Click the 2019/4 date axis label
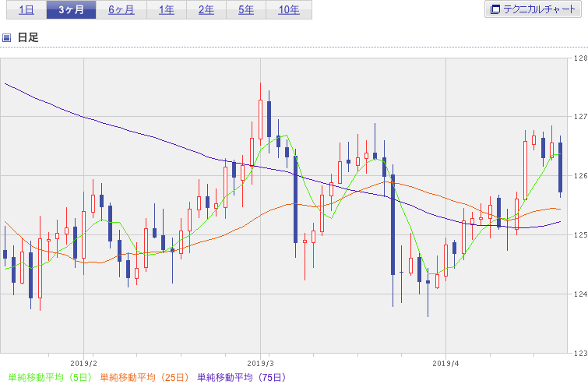Screen dimensions: 588x384 pos(445,364)
